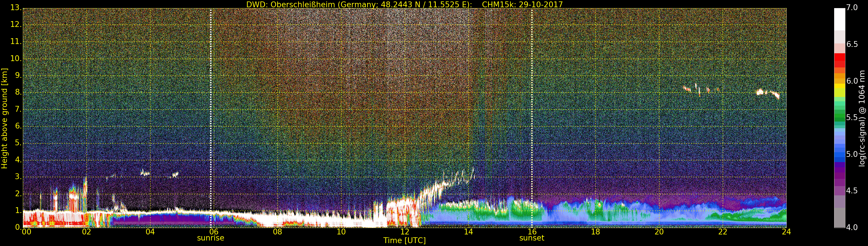Click the 13 tick on the height axis

pos(15,8)
